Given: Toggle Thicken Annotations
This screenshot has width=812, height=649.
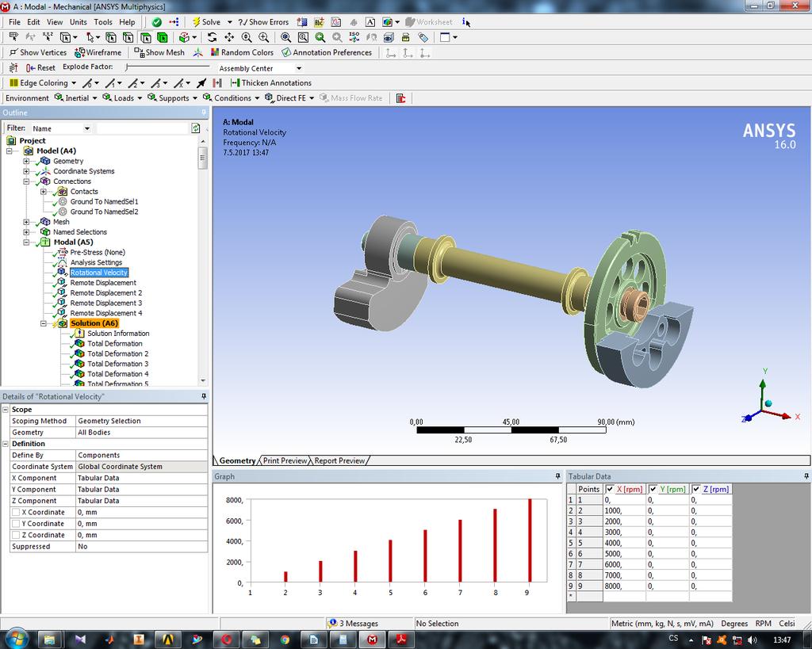Looking at the screenshot, I should (271, 82).
